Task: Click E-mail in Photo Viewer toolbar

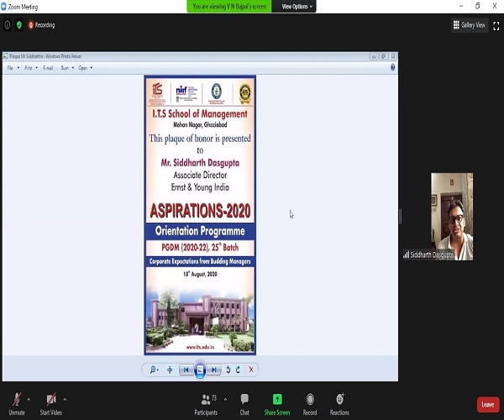Action: (48, 68)
